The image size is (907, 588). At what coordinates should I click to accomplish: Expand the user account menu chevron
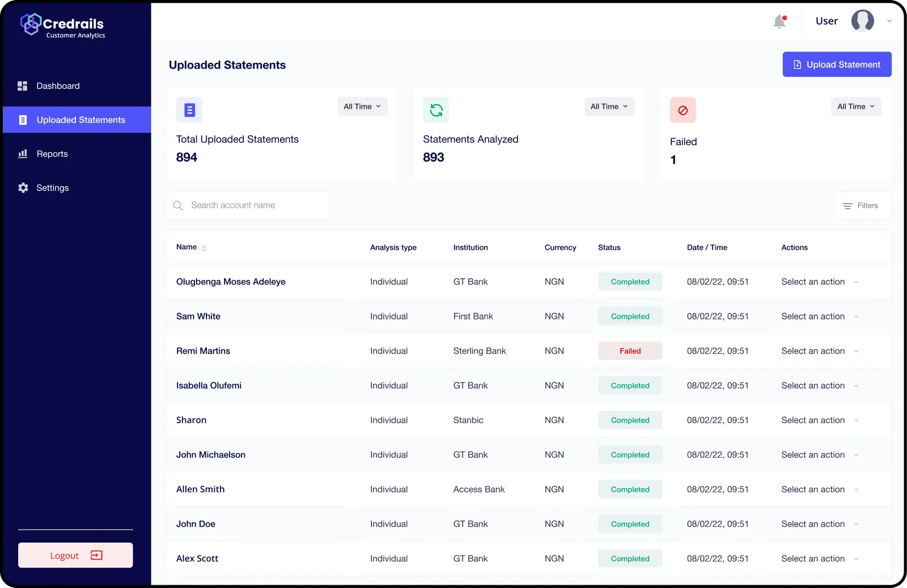tap(889, 22)
